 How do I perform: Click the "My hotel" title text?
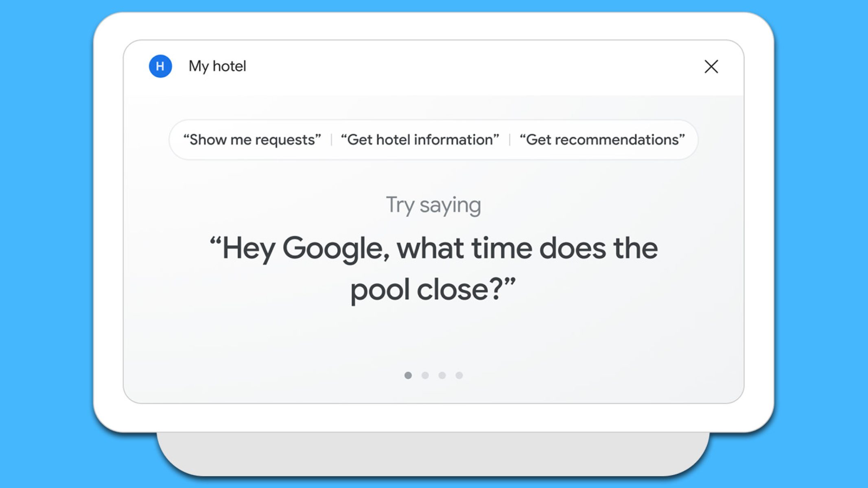(x=217, y=66)
